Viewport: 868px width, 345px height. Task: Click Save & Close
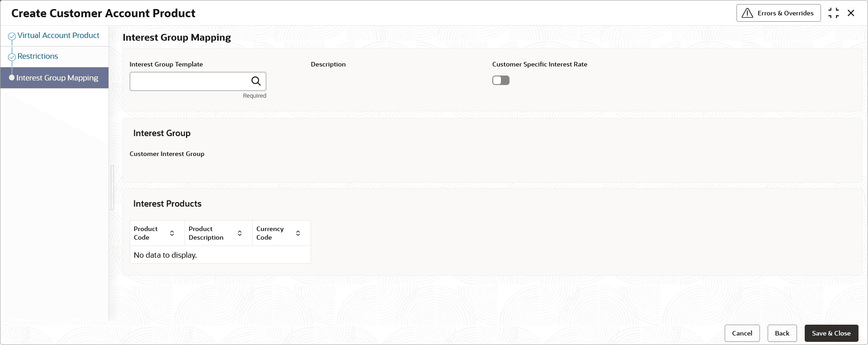pyautogui.click(x=831, y=333)
